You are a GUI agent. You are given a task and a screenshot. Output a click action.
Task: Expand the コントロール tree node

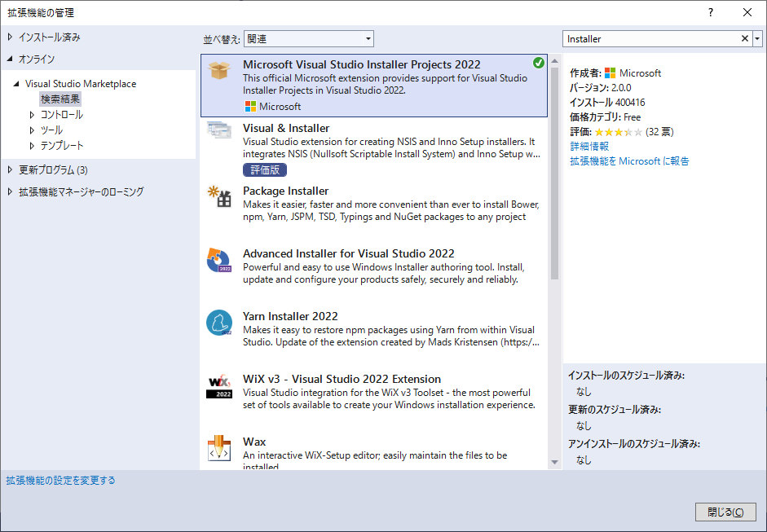point(32,115)
